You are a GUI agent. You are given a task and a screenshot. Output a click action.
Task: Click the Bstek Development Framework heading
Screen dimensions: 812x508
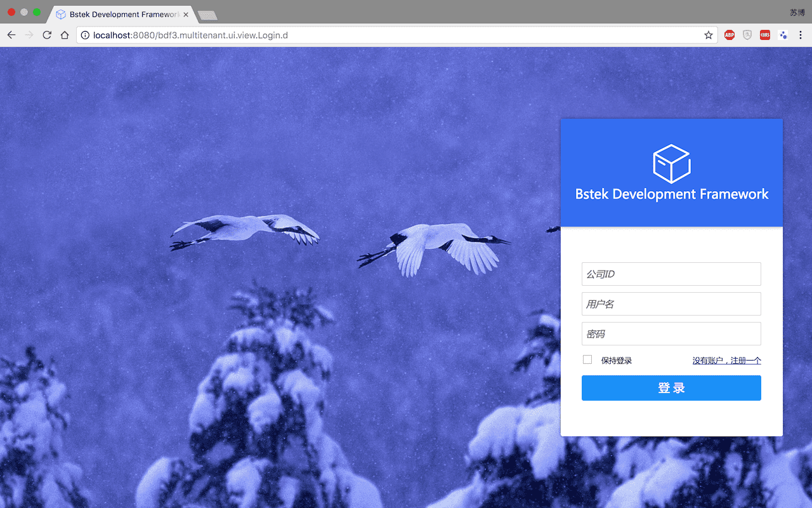pyautogui.click(x=672, y=194)
